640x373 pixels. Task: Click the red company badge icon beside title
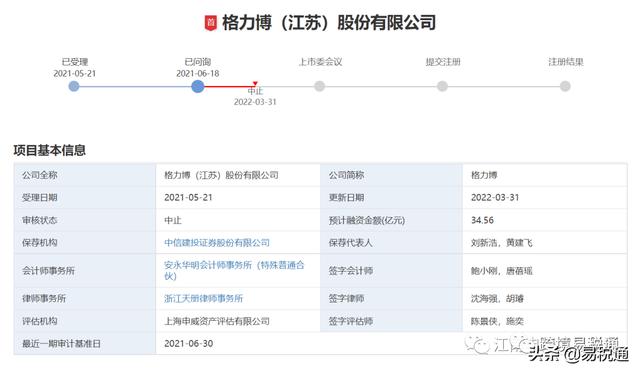[x=211, y=23]
